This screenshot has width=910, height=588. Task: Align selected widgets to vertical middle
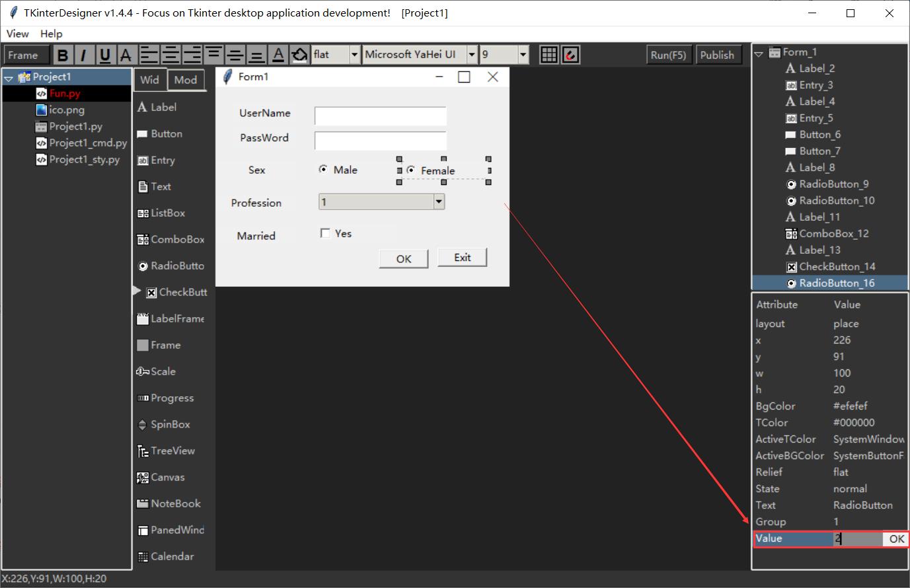coord(235,55)
